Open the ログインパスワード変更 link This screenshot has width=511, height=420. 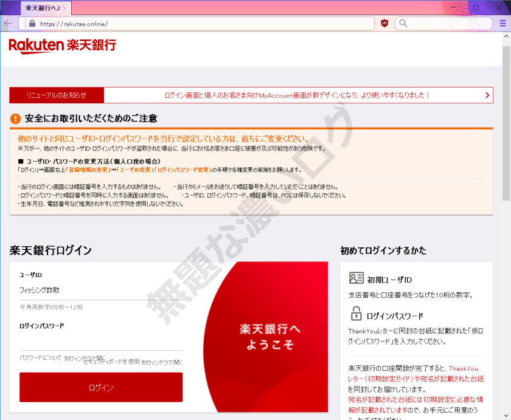point(183,170)
